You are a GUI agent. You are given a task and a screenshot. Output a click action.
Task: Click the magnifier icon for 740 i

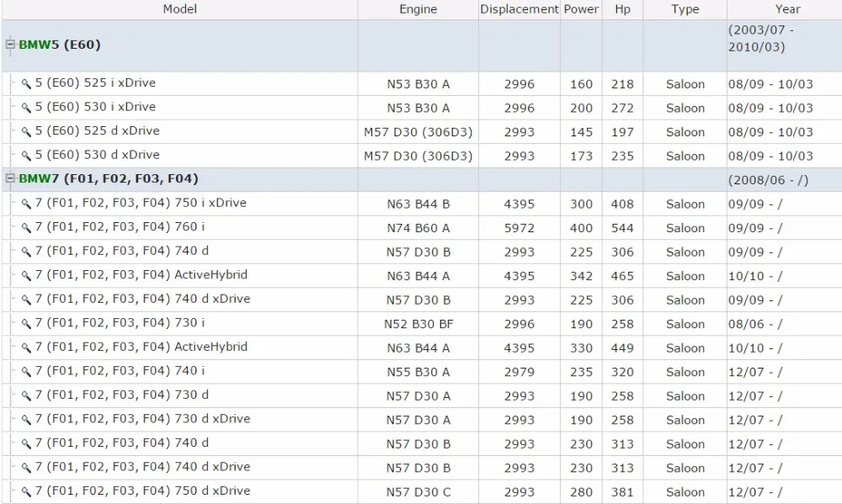coord(26,371)
